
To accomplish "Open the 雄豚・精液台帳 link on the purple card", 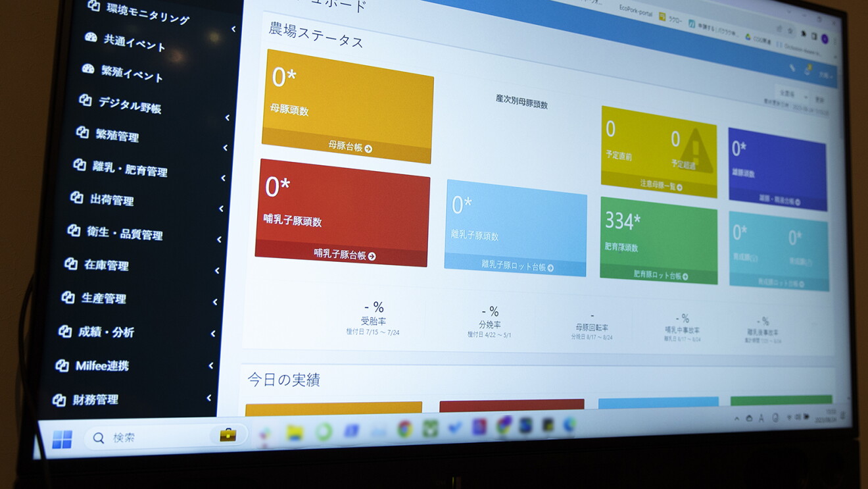I will 780,199.
